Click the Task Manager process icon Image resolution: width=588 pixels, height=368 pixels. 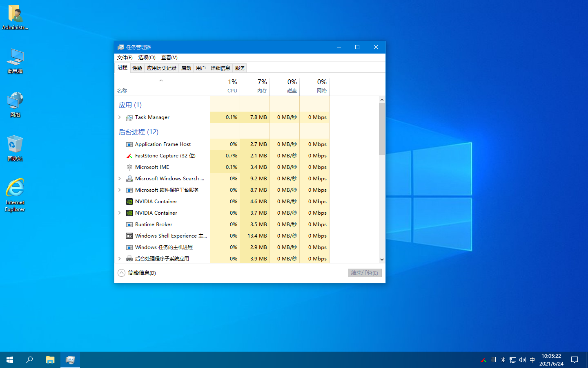129,117
